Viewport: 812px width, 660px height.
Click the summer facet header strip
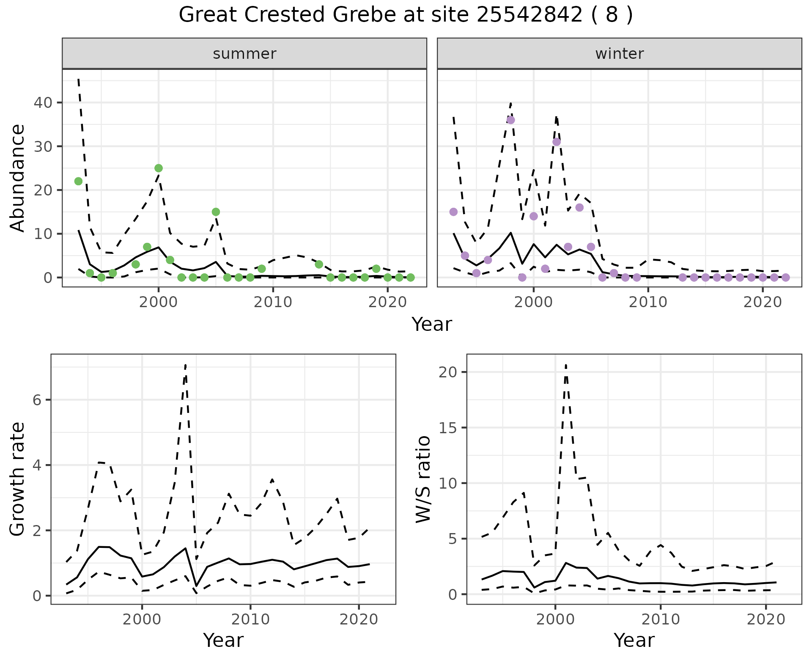tap(244, 54)
